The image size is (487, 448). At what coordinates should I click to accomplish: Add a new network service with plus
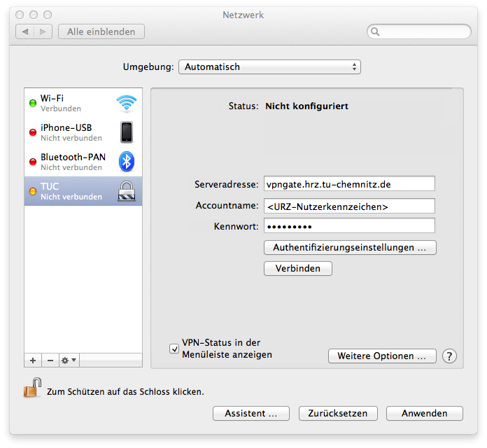coord(33,360)
